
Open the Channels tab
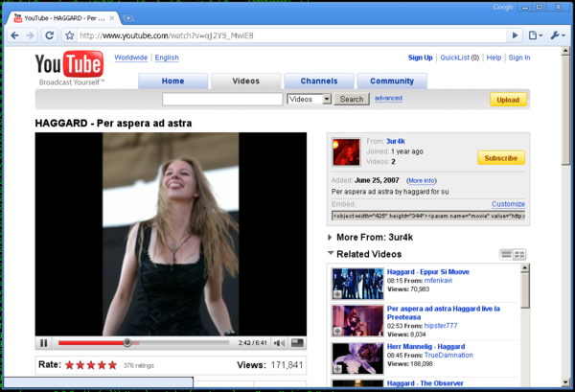point(319,81)
